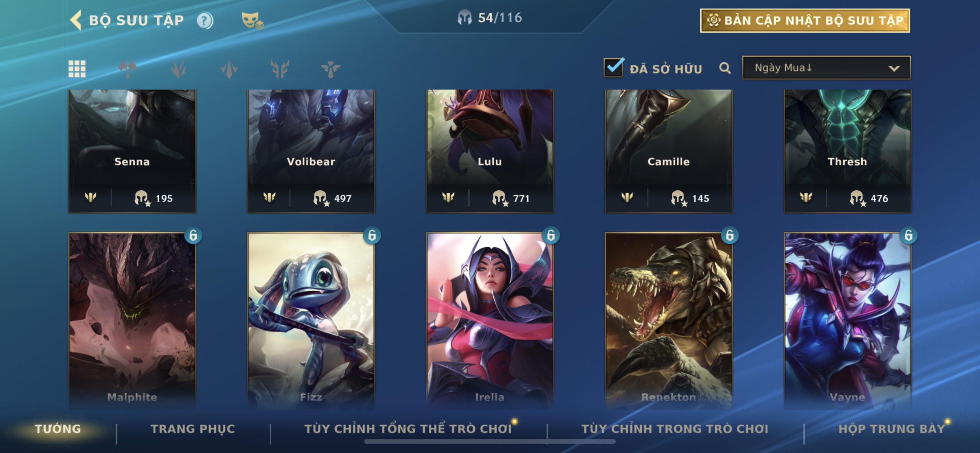980x453 pixels.
Task: Go back using the Bộ Sưu Tập arrow
Action: pos(76,20)
